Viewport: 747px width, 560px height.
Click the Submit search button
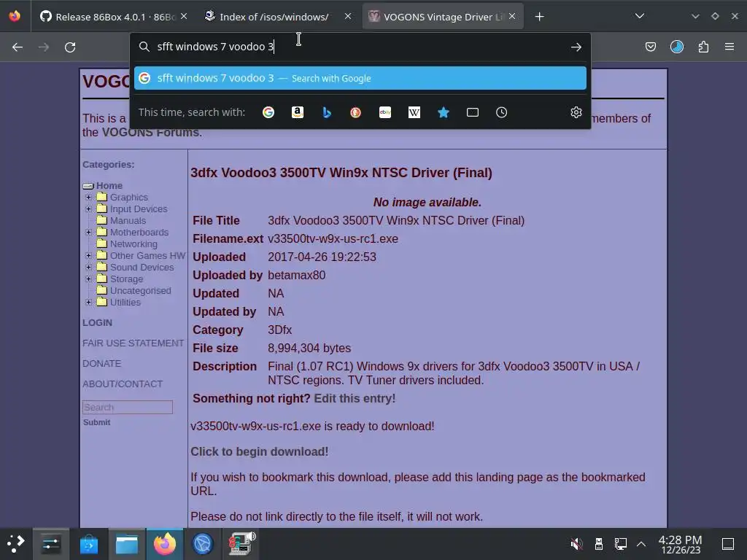[x=97, y=422]
